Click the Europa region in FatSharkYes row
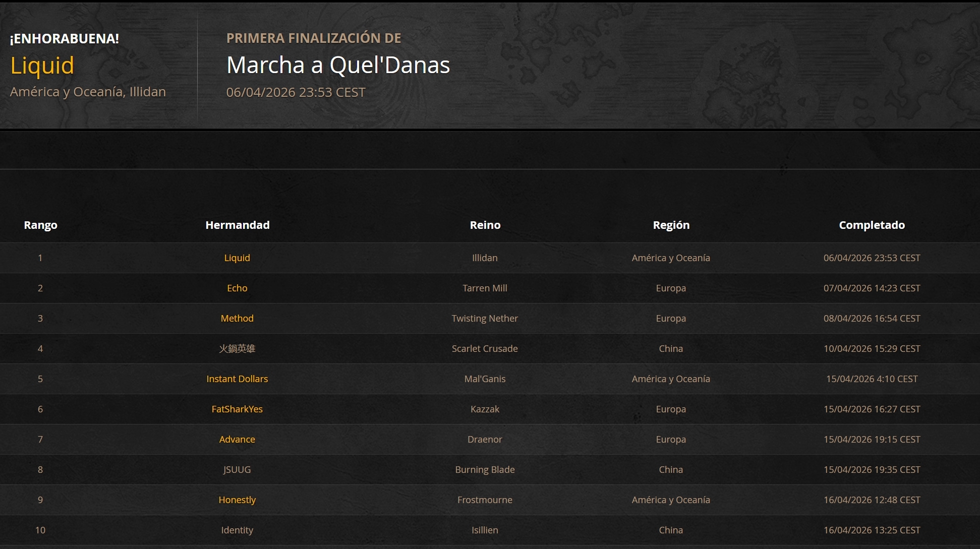The image size is (980, 549). pos(671,409)
